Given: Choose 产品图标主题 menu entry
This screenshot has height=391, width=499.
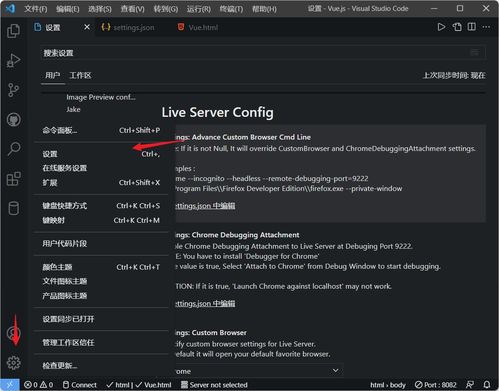Looking at the screenshot, I should coord(101,296).
